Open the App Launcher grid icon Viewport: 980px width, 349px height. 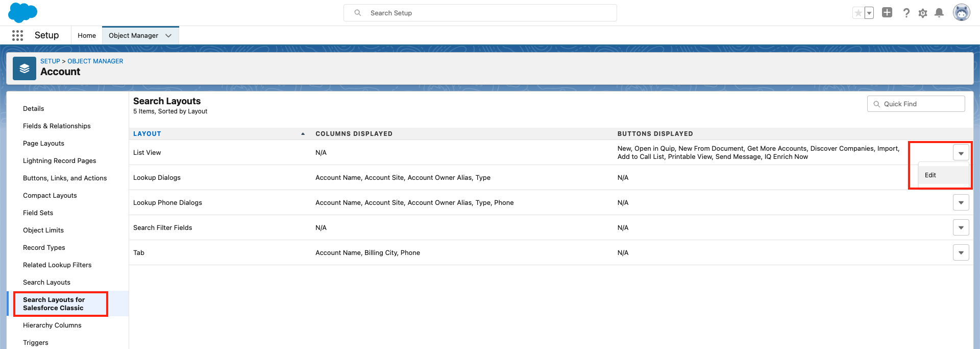(17, 35)
